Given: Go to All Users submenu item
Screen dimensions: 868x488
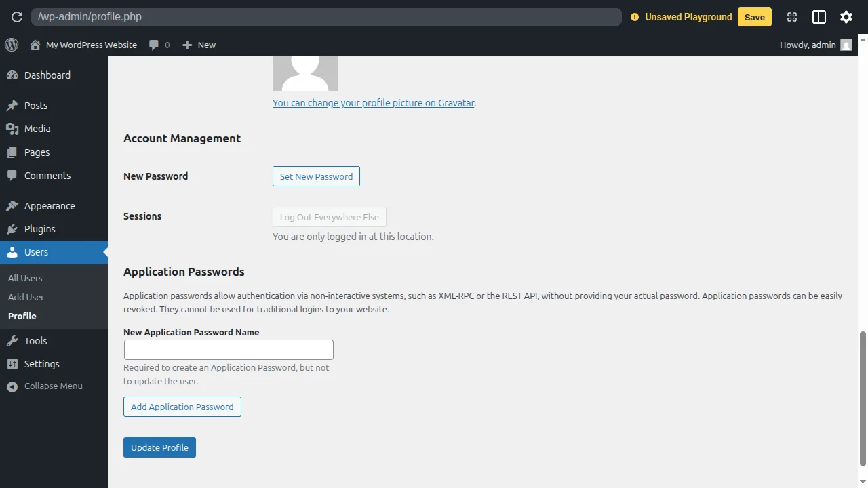Looking at the screenshot, I should (25, 278).
